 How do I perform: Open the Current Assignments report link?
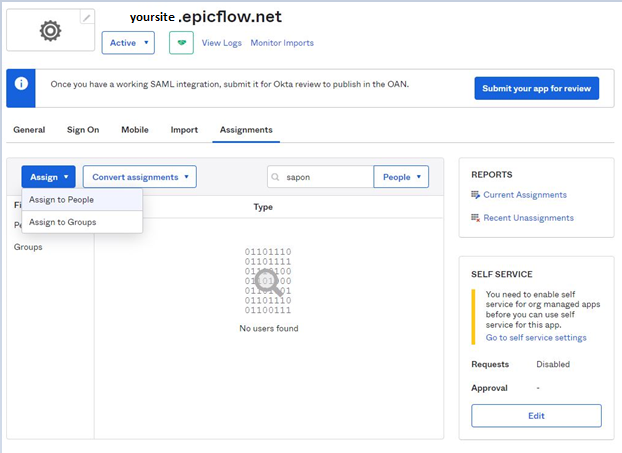coord(525,195)
